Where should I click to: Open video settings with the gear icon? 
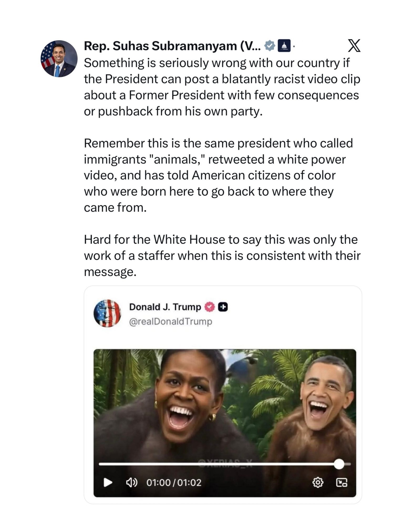[318, 482]
